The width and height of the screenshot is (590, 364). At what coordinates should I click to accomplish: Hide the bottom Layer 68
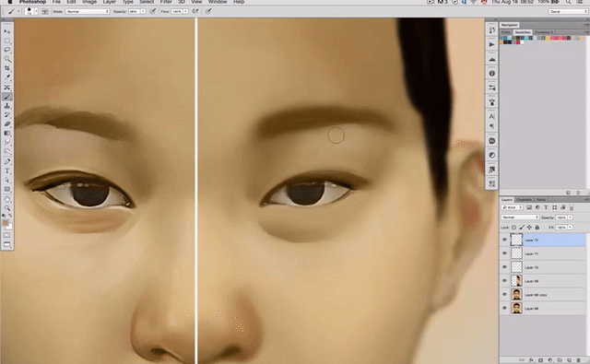(x=504, y=308)
